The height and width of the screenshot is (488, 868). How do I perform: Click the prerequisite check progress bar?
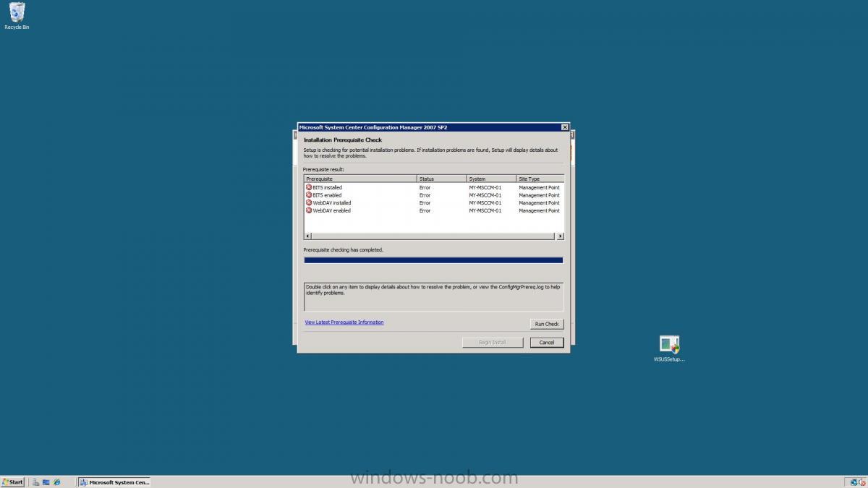(x=433, y=260)
